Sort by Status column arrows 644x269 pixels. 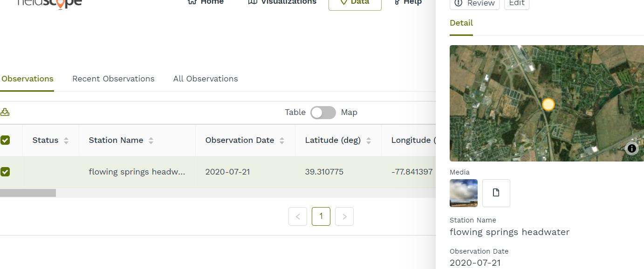[x=66, y=141]
